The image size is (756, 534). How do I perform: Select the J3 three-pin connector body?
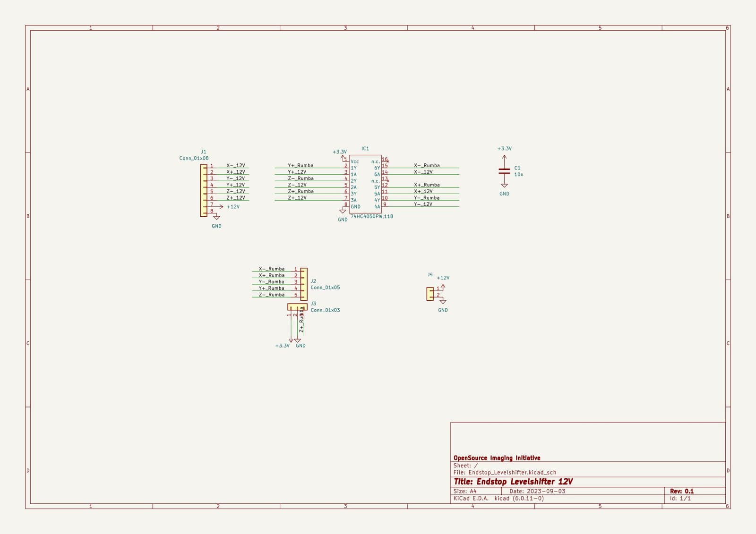[297, 307]
